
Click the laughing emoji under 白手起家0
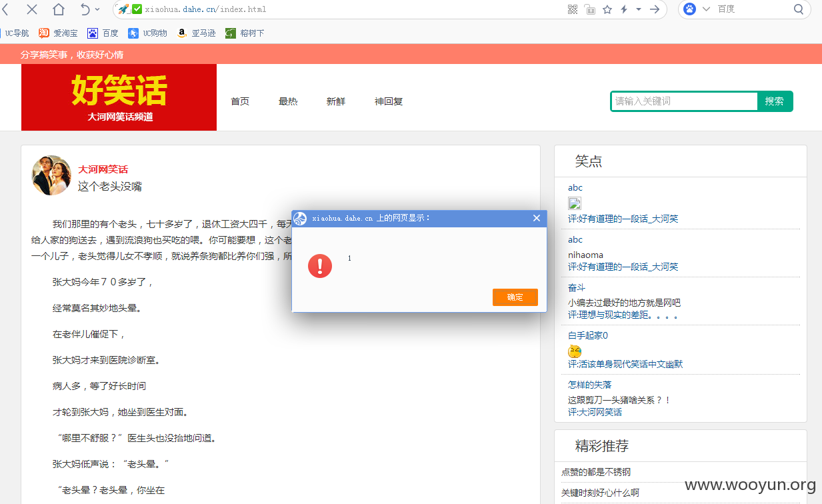[575, 351]
